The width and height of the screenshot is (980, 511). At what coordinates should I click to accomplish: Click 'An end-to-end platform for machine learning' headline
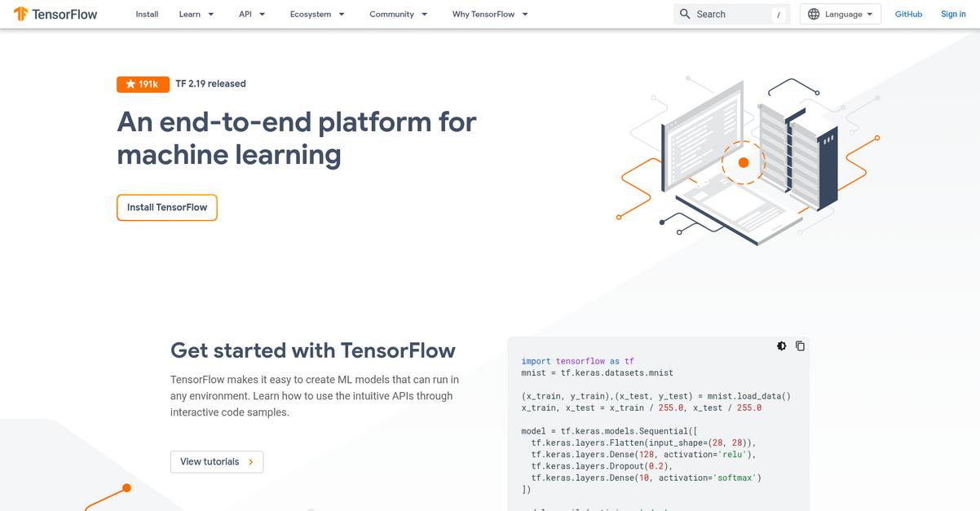(297, 138)
